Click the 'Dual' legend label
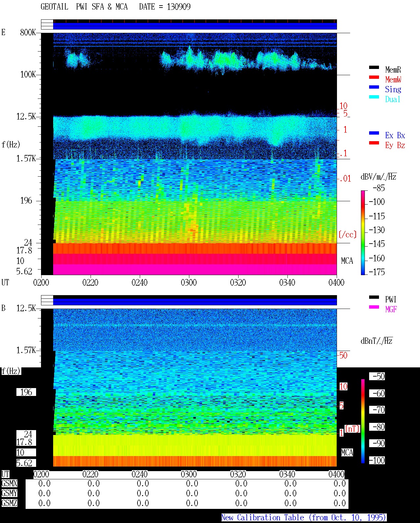420x523 pixels. tap(393, 99)
